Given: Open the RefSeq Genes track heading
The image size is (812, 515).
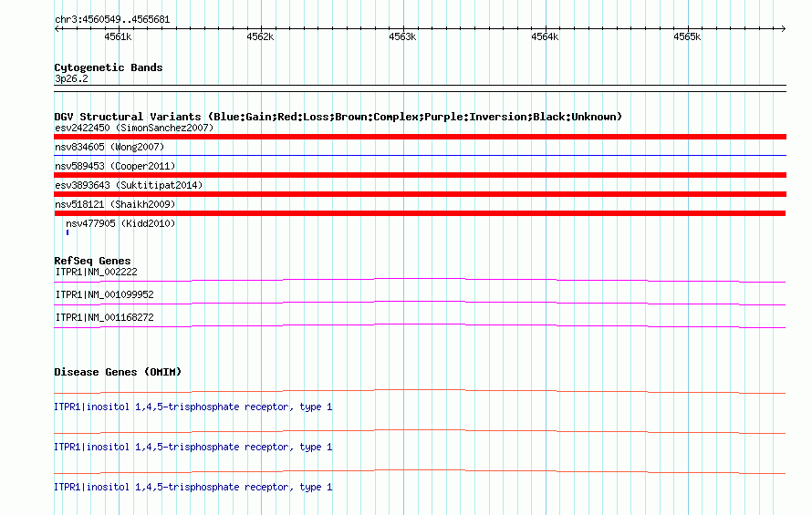Looking at the screenshot, I should [92, 261].
